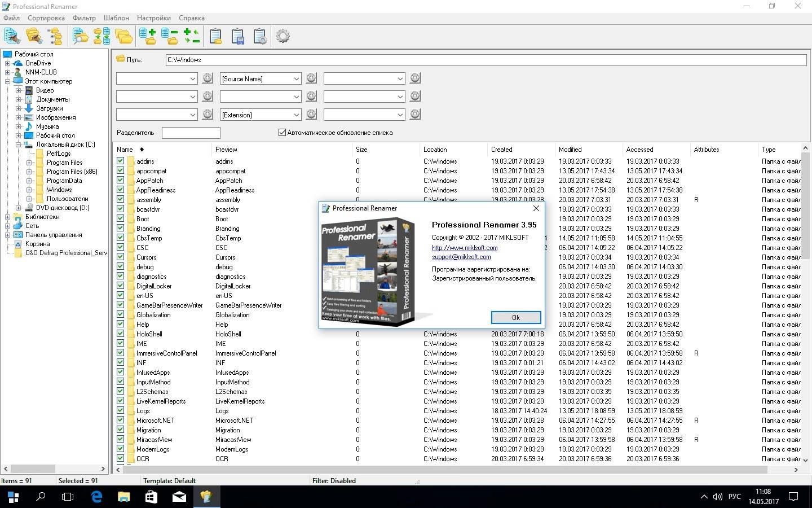
Task: Click the rename files toolbar icon
Action: coord(12,36)
